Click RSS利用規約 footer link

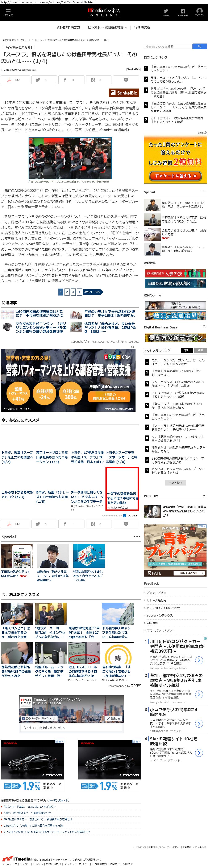pyautogui.click(x=99, y=864)
